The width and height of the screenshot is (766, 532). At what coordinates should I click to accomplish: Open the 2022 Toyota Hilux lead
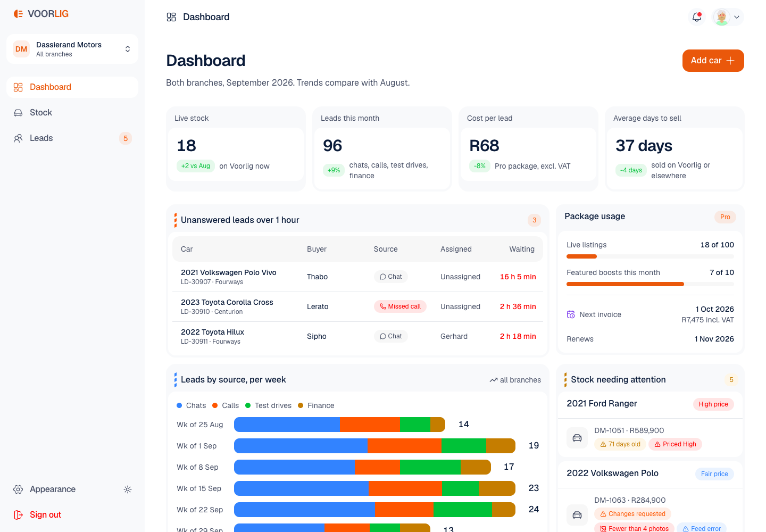pyautogui.click(x=357, y=336)
